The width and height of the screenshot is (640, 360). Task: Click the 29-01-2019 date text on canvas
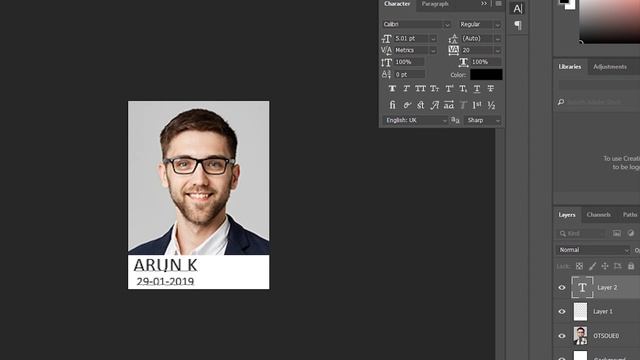(165, 281)
